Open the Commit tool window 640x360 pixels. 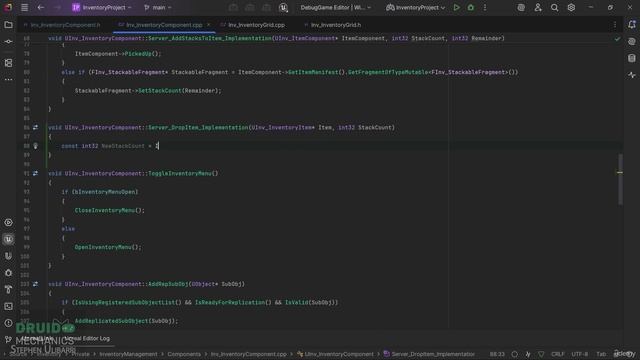8,42
